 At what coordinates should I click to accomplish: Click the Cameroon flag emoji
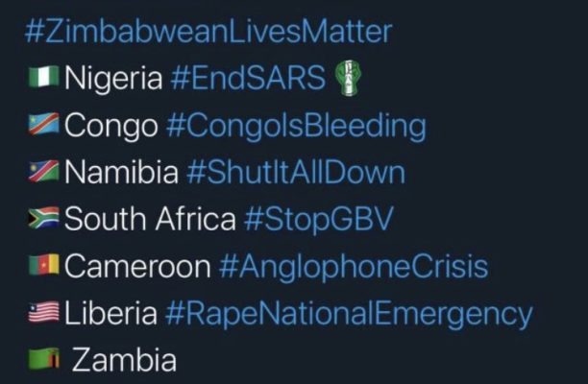[45, 267]
